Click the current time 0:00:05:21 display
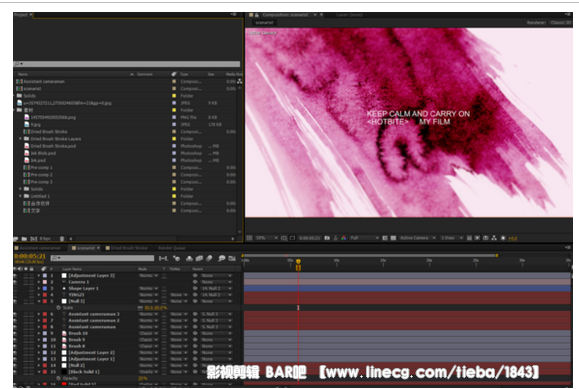This screenshot has width=579, height=389. click(x=30, y=256)
